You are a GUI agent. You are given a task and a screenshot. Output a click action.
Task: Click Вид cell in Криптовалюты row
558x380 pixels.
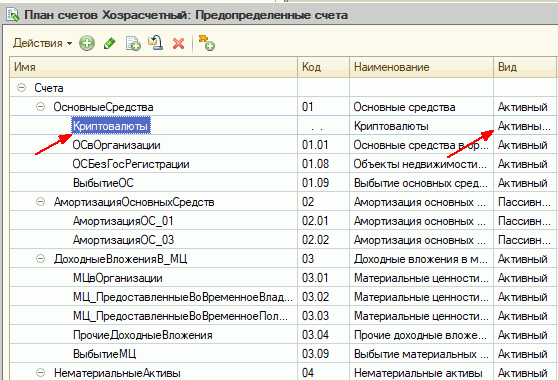point(525,126)
